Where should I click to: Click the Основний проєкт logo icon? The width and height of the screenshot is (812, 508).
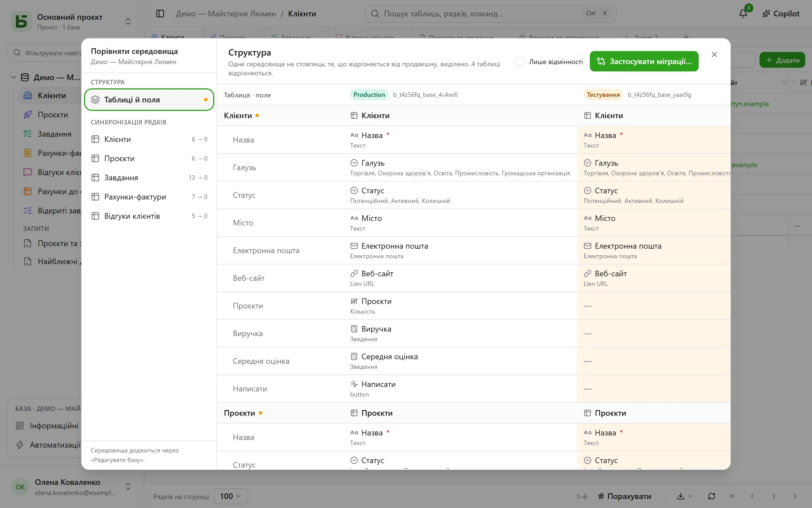[x=21, y=21]
